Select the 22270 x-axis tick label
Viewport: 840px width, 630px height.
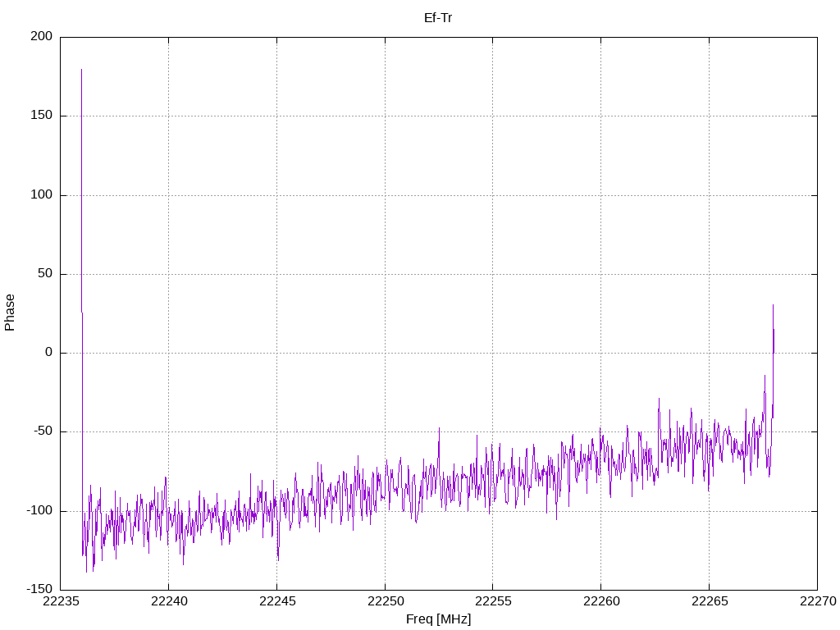[x=817, y=602]
